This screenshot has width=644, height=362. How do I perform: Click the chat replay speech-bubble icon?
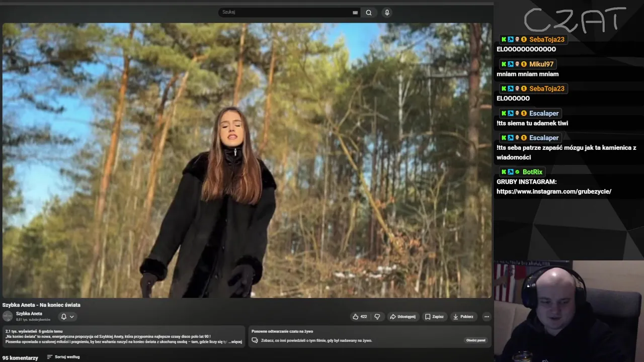click(255, 340)
